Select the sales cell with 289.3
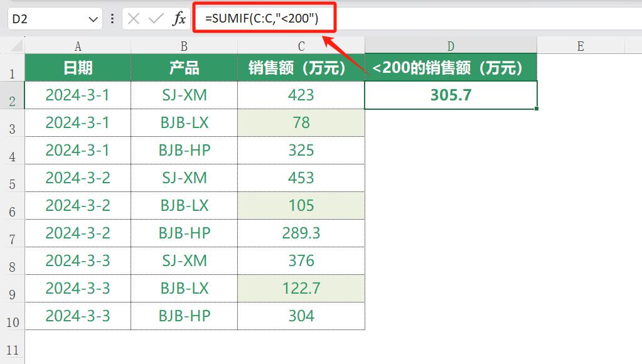The image size is (642, 364). (301, 233)
